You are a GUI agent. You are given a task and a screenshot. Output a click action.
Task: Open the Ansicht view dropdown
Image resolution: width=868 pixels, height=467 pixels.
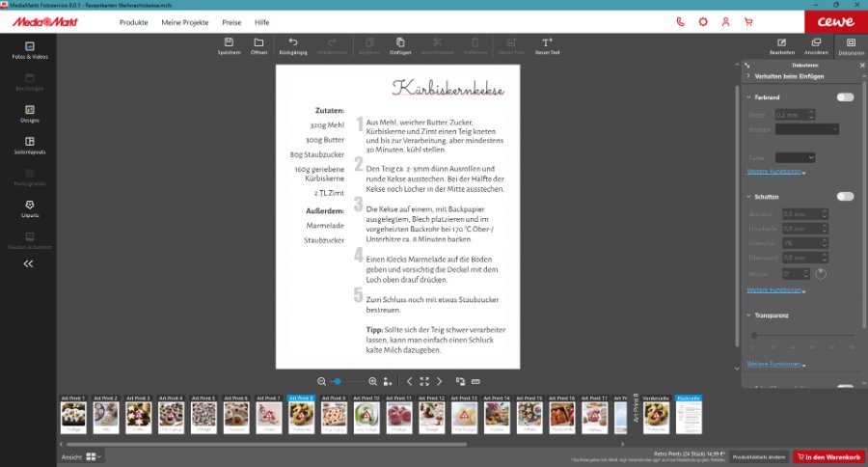93,456
